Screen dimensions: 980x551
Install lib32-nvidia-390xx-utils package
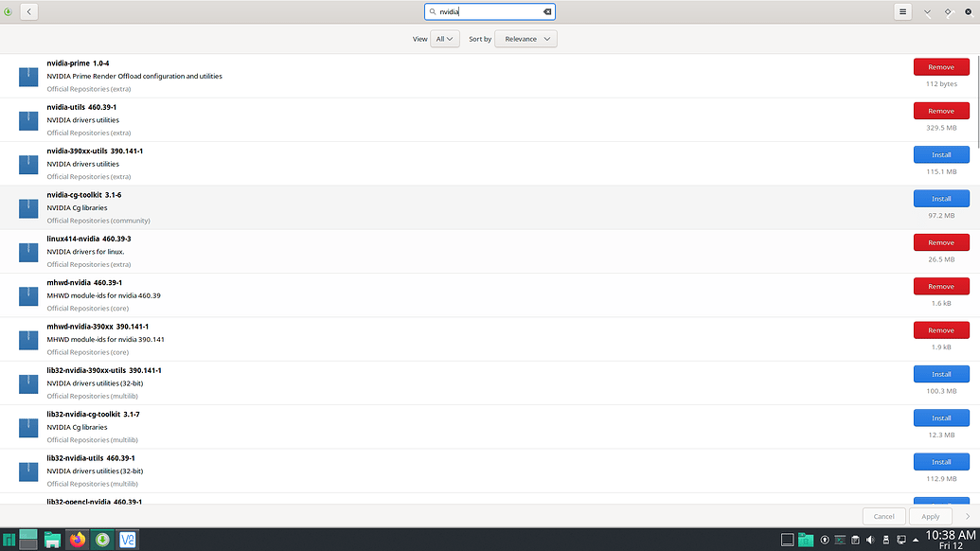pos(941,374)
